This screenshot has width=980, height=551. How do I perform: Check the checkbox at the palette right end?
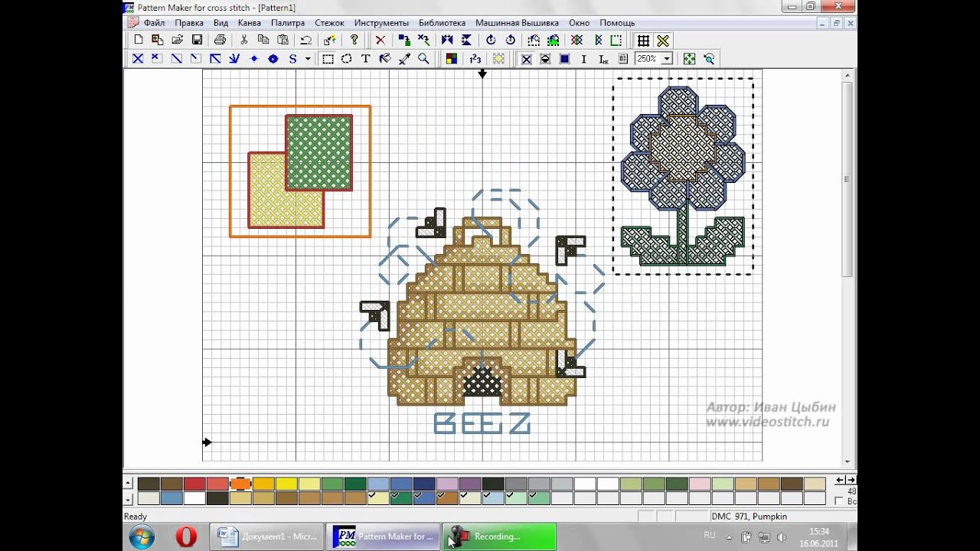click(x=839, y=501)
